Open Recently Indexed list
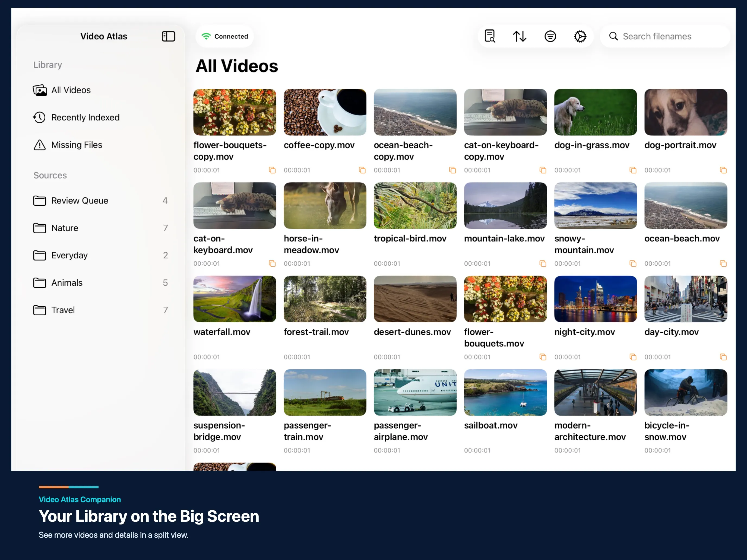The image size is (747, 560). pyautogui.click(x=101, y=117)
